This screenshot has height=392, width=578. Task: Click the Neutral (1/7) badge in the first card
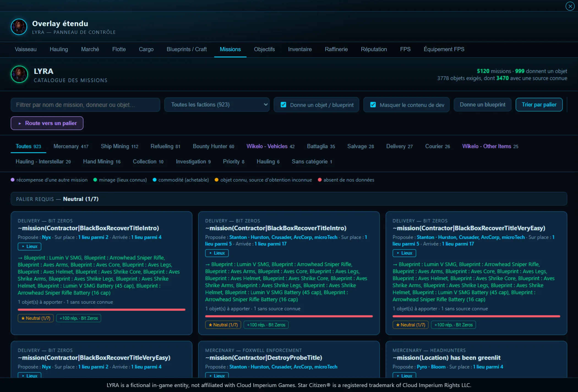click(36, 318)
